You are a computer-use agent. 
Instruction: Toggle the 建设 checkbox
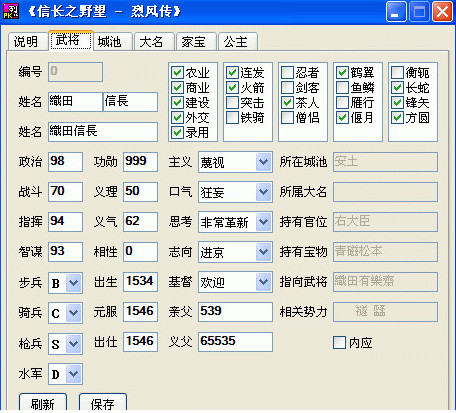[x=177, y=102]
